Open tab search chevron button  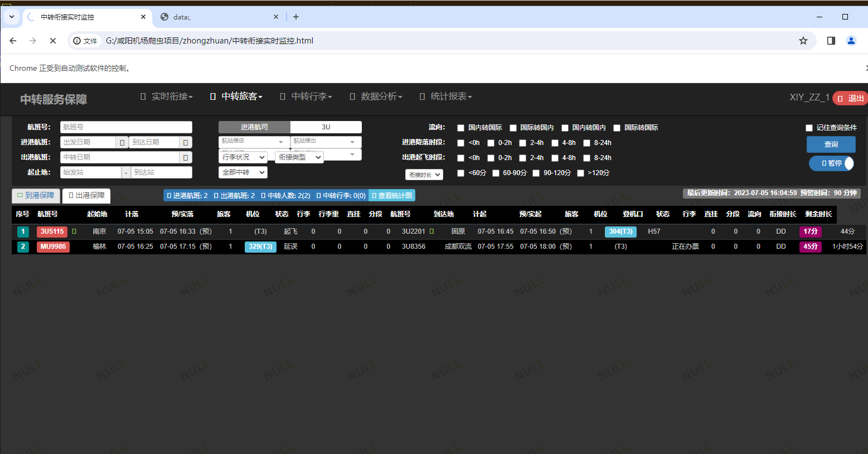11,17
